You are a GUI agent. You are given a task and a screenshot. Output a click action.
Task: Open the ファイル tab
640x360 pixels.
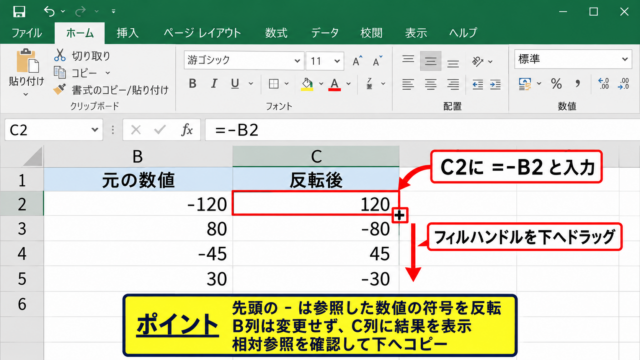click(x=27, y=33)
